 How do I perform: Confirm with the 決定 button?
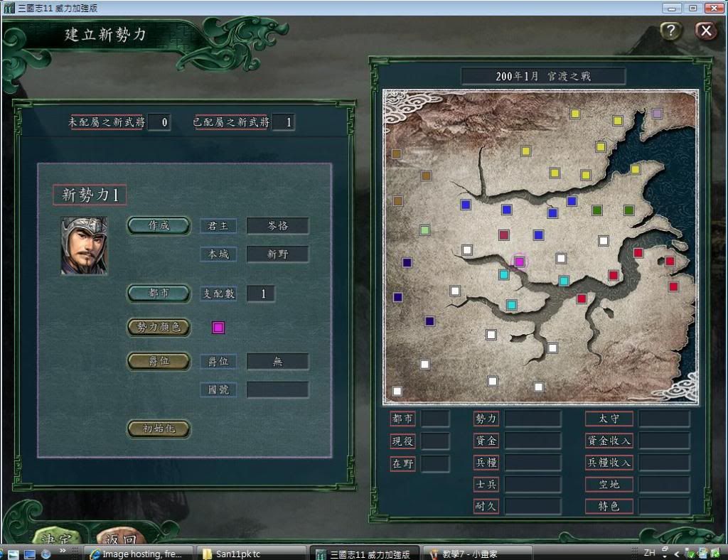(x=58, y=536)
